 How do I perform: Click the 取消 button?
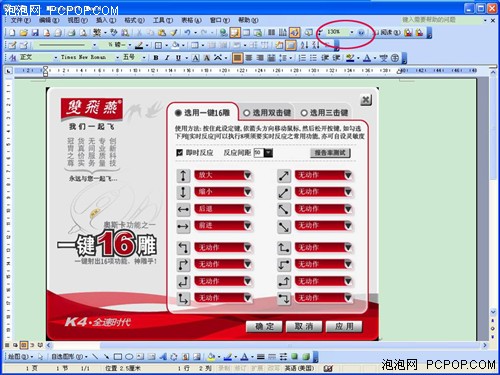(304, 326)
